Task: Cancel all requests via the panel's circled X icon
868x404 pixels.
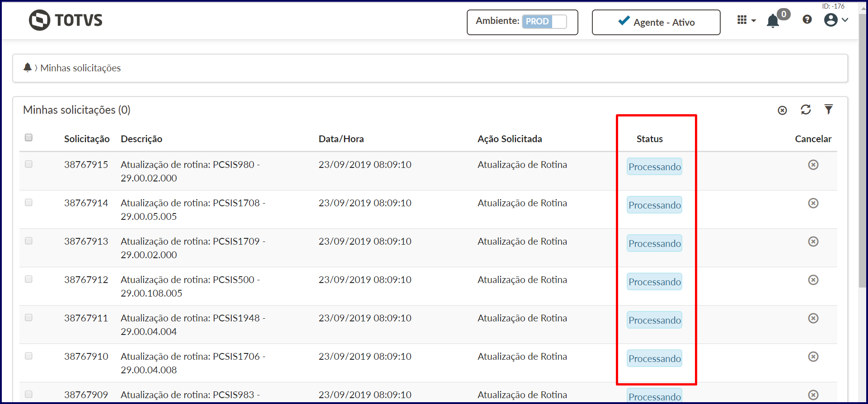Action: tap(782, 110)
